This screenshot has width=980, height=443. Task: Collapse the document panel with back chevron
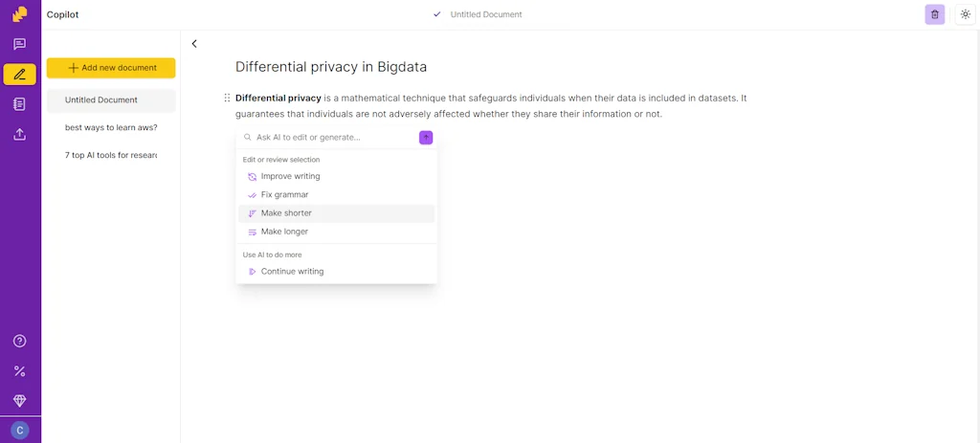pos(194,44)
